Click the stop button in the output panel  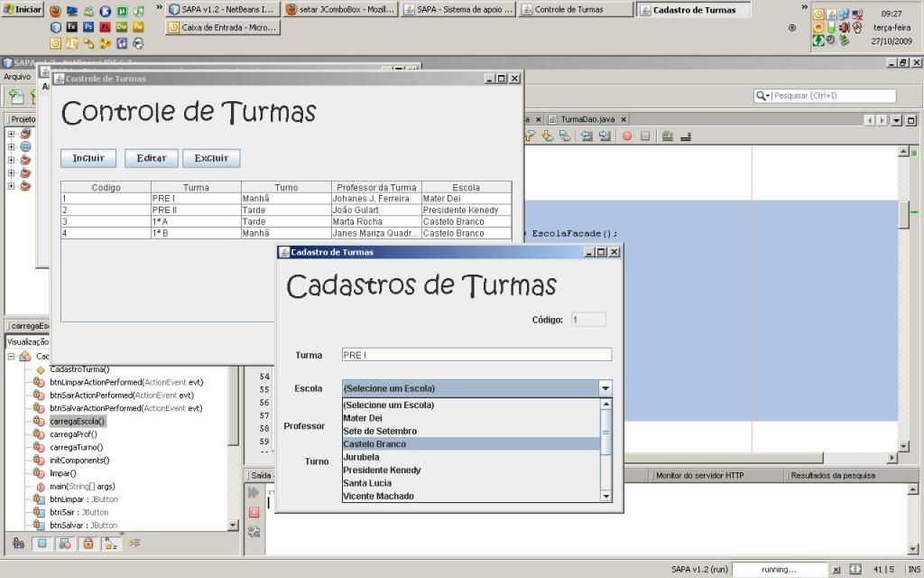254,512
